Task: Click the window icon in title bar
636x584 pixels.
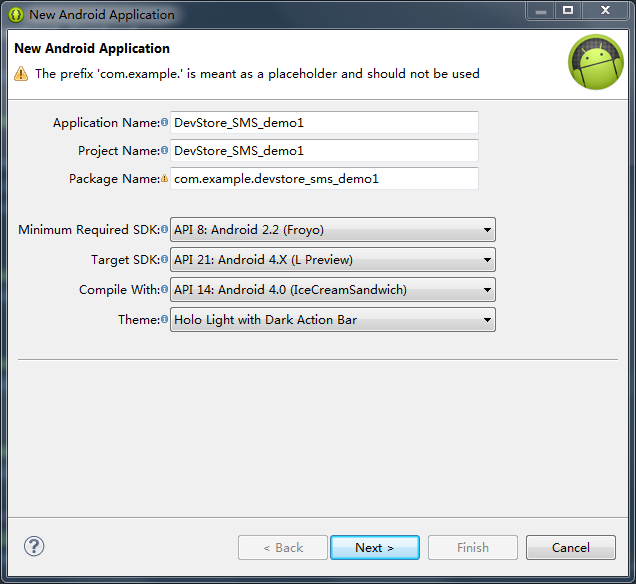Action: click(16, 15)
